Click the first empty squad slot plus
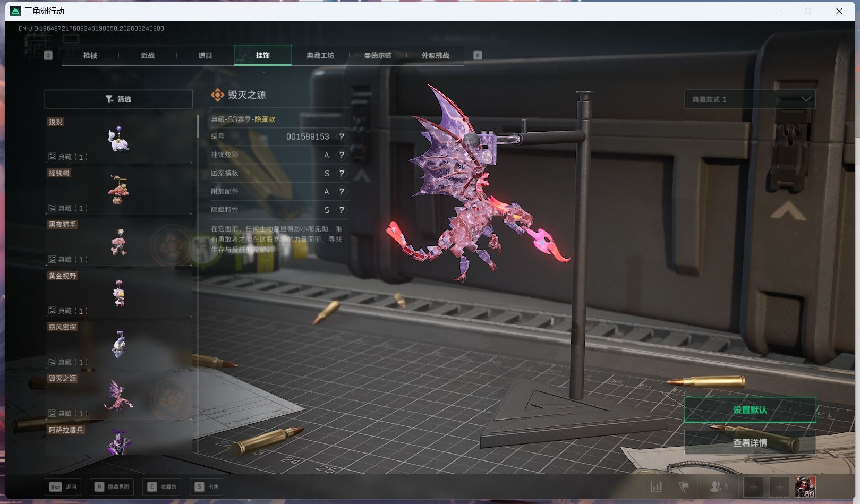860x504 pixels. [x=753, y=486]
